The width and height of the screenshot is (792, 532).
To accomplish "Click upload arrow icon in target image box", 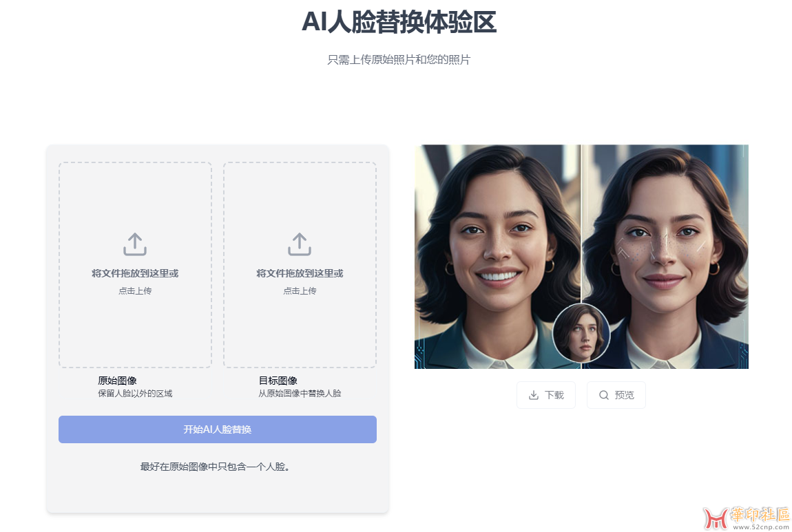I will 300,244.
